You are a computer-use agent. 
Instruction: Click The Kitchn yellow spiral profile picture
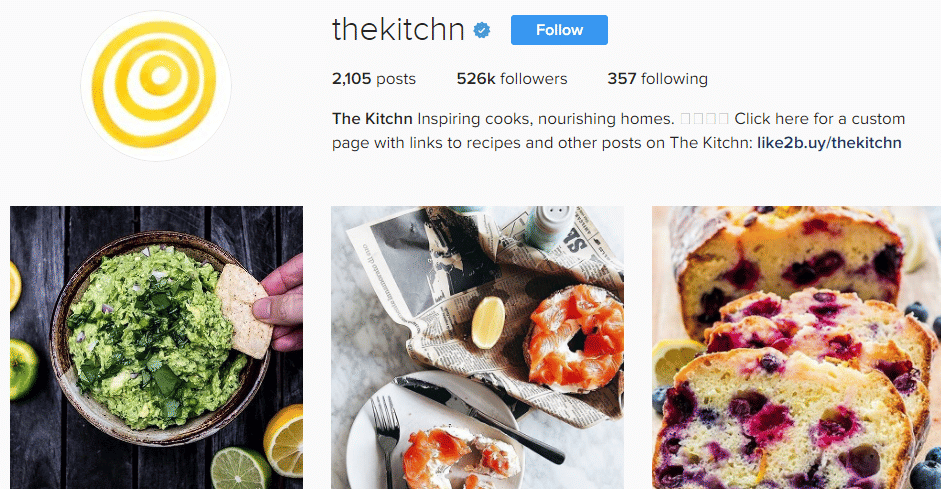point(155,87)
